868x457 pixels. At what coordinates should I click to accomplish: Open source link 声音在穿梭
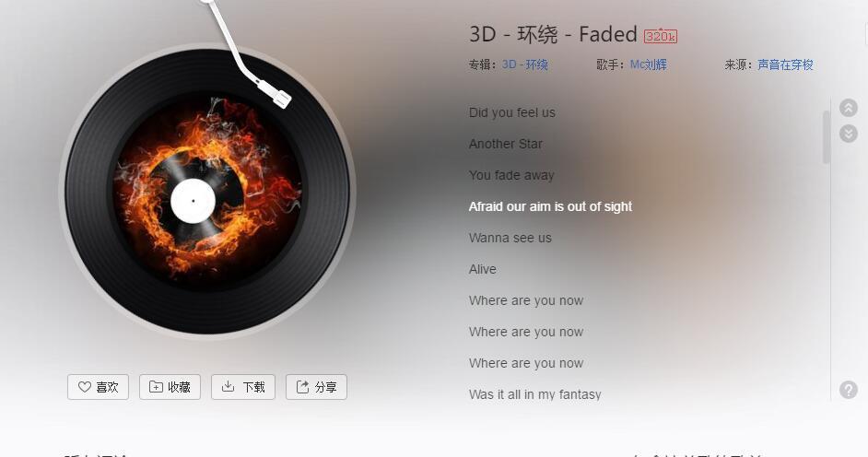(x=785, y=64)
